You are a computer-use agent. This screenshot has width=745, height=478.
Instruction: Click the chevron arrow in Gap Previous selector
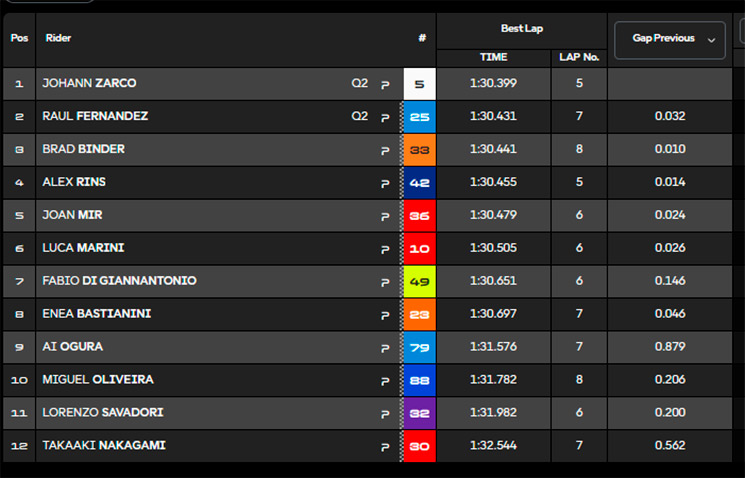(711, 40)
